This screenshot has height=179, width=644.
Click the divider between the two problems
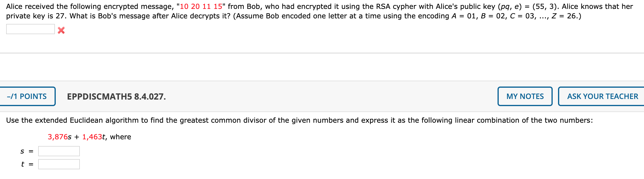point(322,52)
